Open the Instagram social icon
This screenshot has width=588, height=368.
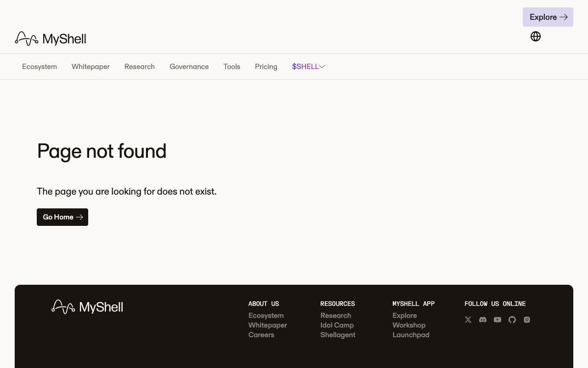[527, 320]
